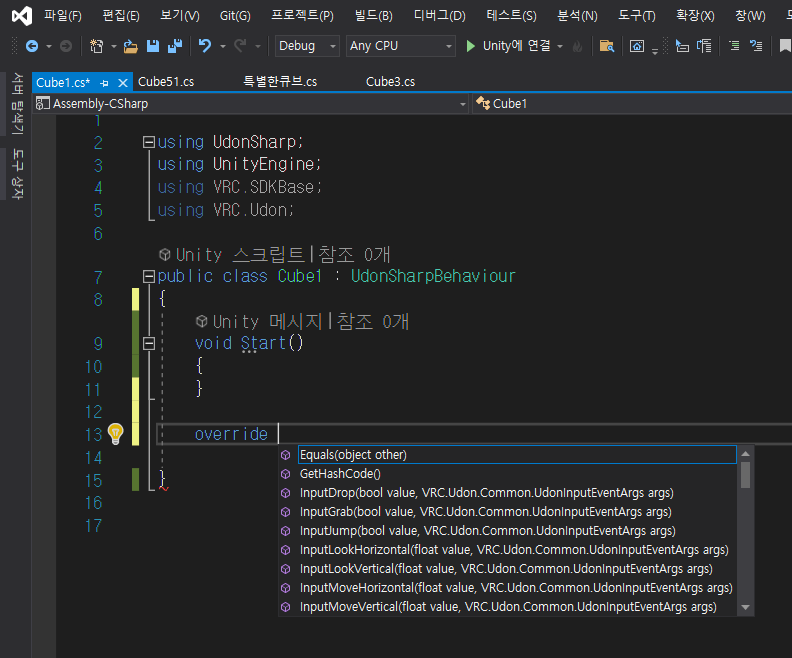This screenshot has width=792, height=658.
Task: Click the lightbulb quick actions icon
Action: coord(116,434)
